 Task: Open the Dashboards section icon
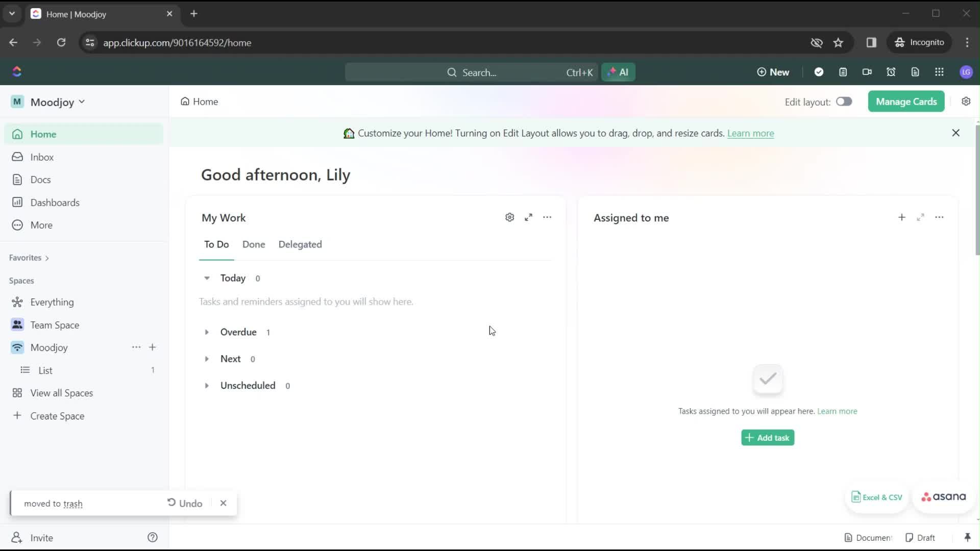pyautogui.click(x=17, y=203)
